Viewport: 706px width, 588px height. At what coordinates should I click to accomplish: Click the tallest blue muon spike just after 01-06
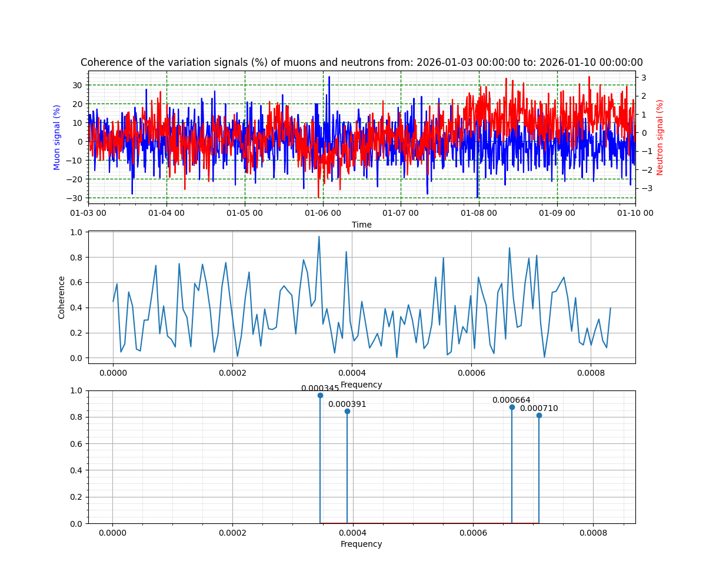tap(329, 77)
